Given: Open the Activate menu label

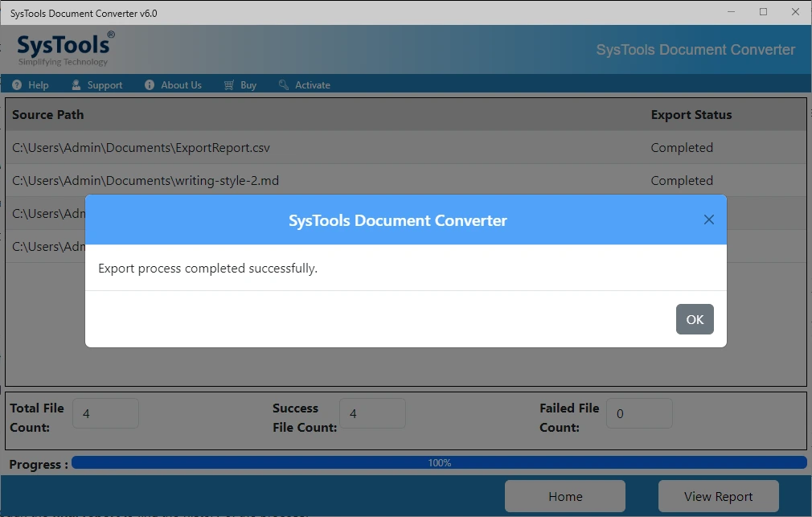Looking at the screenshot, I should point(312,85).
